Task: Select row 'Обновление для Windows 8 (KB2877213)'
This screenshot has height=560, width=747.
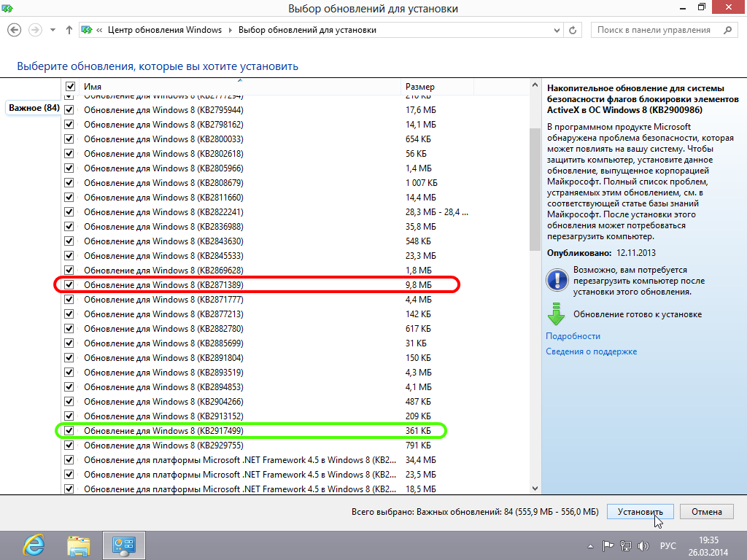Action: pyautogui.click(x=295, y=314)
